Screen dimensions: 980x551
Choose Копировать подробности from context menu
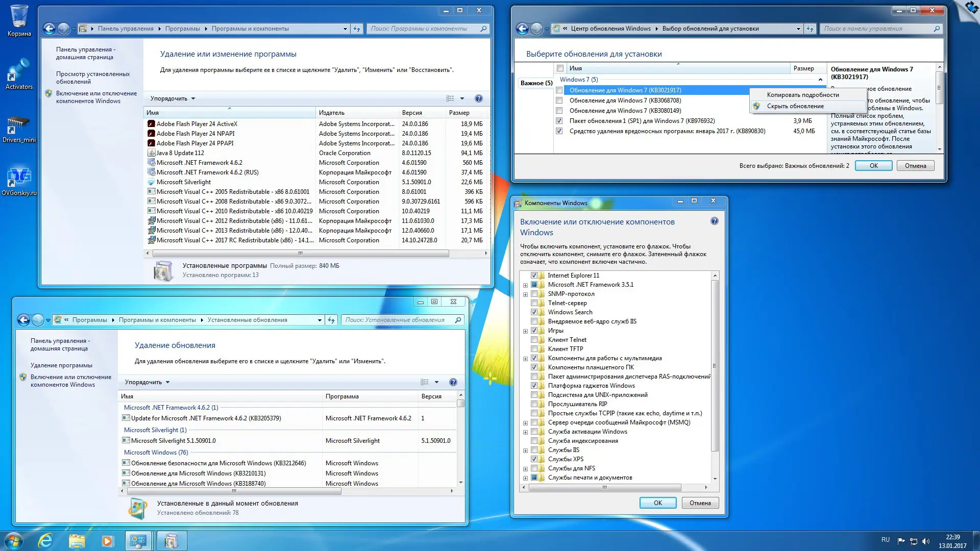[802, 95]
